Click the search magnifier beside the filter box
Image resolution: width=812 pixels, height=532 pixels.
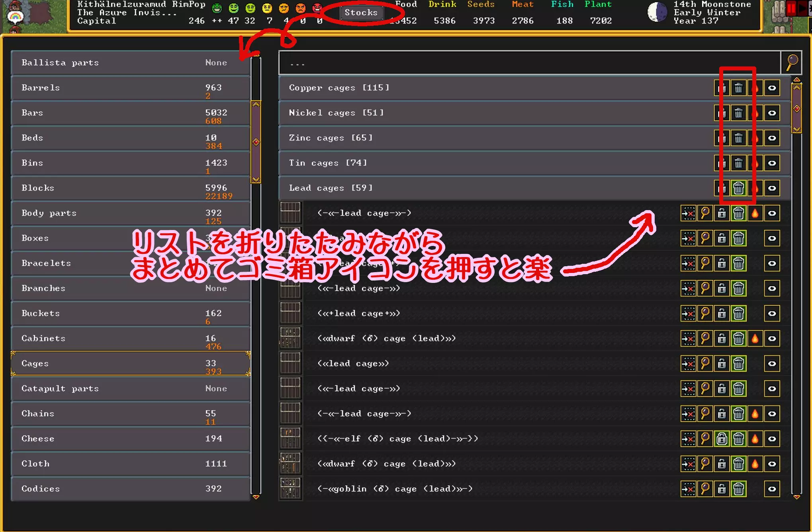click(x=792, y=62)
